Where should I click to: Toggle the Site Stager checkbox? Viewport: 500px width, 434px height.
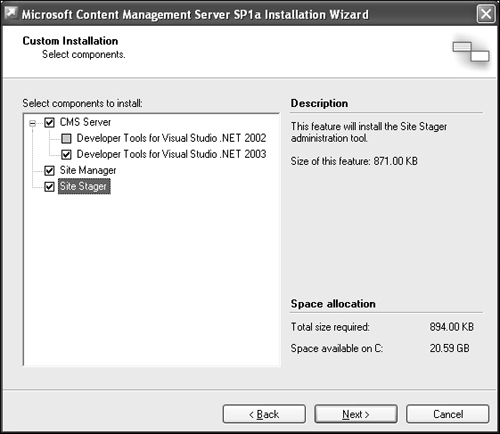[49, 187]
